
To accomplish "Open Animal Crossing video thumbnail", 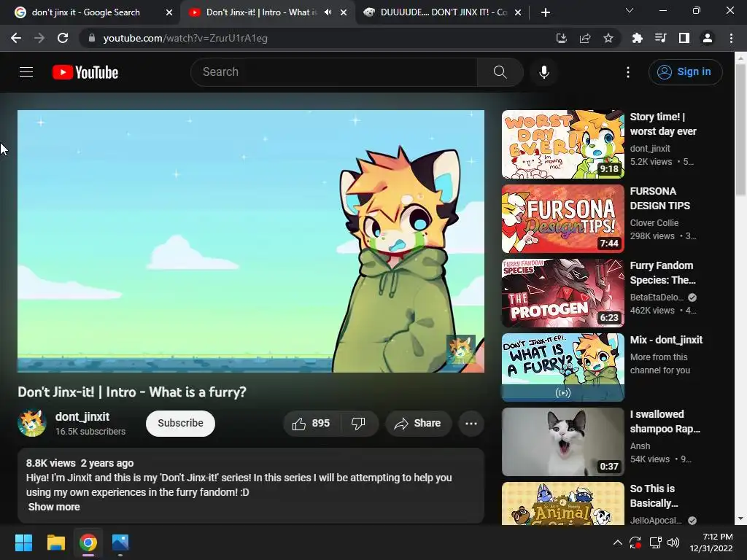I will point(562,503).
